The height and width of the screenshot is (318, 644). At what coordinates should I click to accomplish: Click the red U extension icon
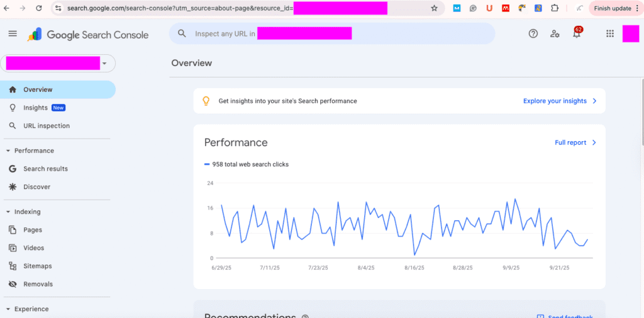pos(489,8)
